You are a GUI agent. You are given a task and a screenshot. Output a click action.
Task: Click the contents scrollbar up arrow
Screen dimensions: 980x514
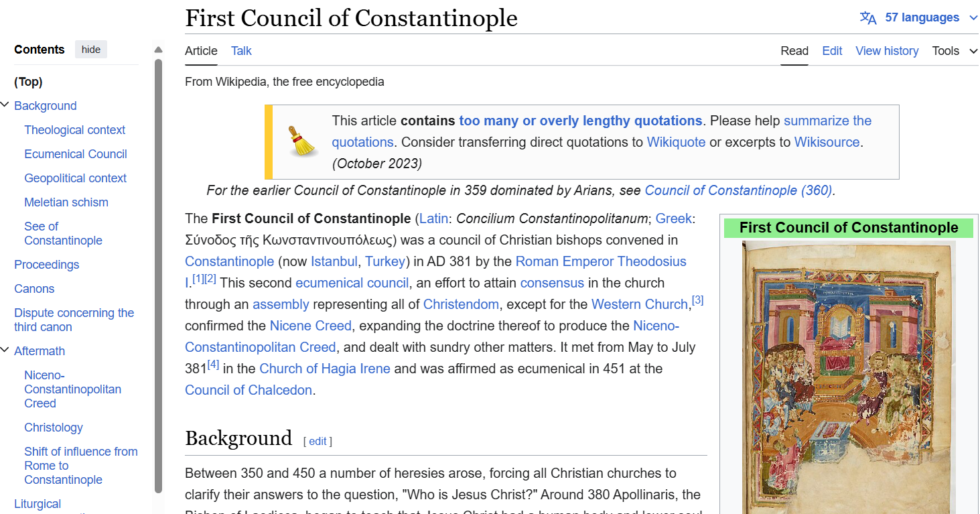pos(159,50)
